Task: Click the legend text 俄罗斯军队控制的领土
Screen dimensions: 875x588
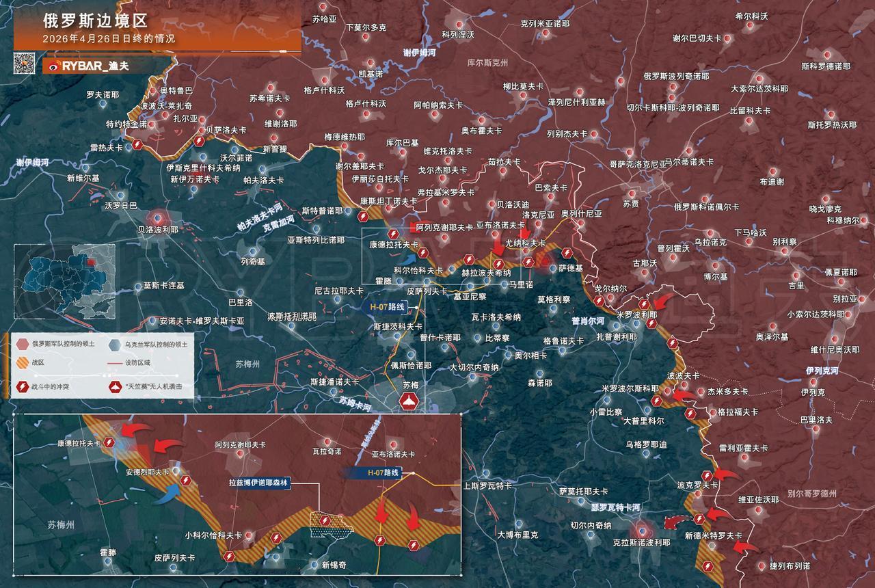Action: tap(63, 345)
